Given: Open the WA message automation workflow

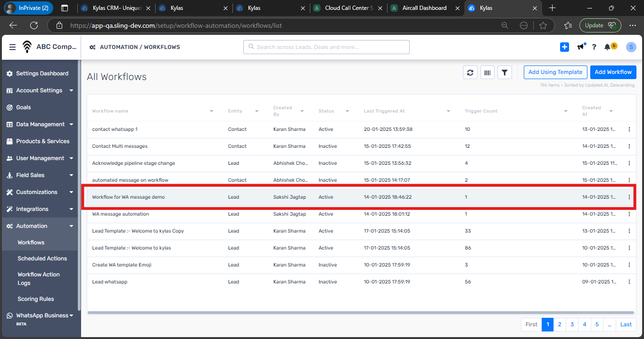Looking at the screenshot, I should pos(121,214).
